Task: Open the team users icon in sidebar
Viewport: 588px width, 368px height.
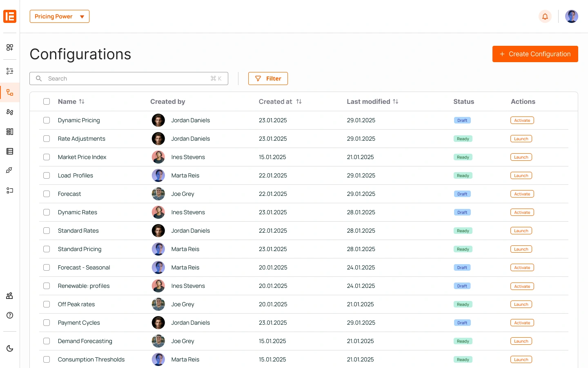Action: 10,296
